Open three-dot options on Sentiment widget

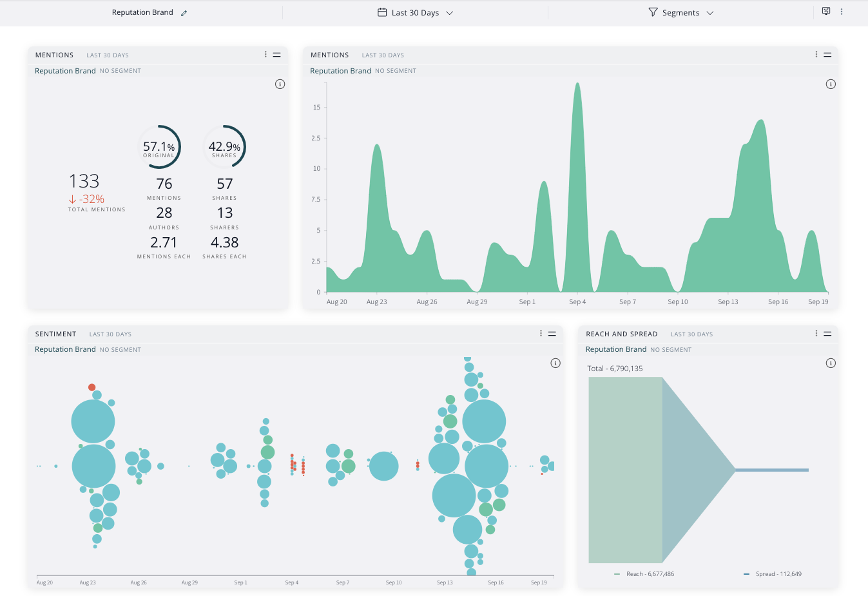tap(541, 333)
